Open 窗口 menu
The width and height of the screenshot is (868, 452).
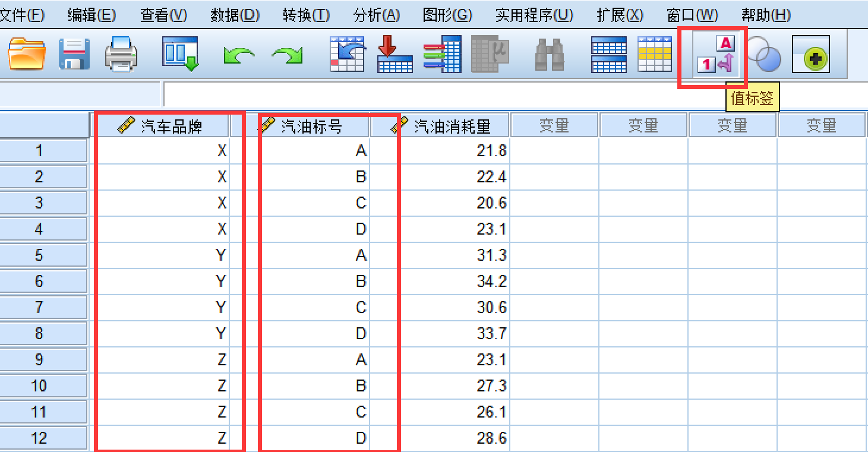[x=692, y=15]
